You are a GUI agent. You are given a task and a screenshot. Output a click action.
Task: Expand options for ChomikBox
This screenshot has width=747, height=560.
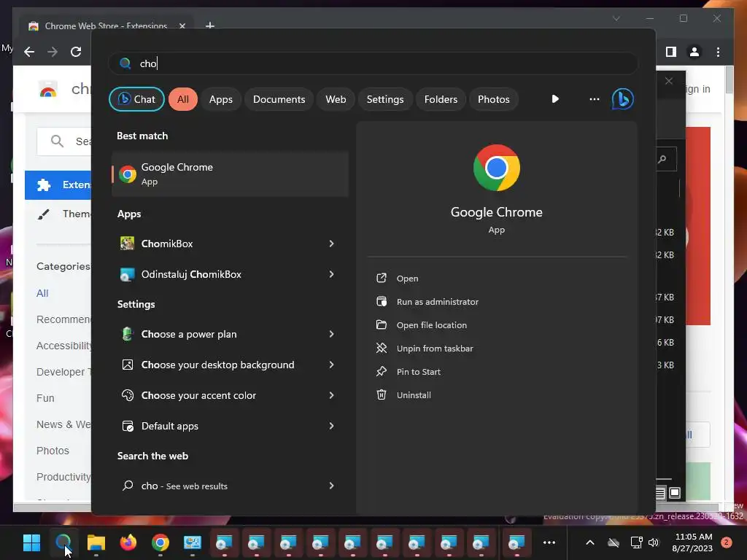pyautogui.click(x=332, y=244)
